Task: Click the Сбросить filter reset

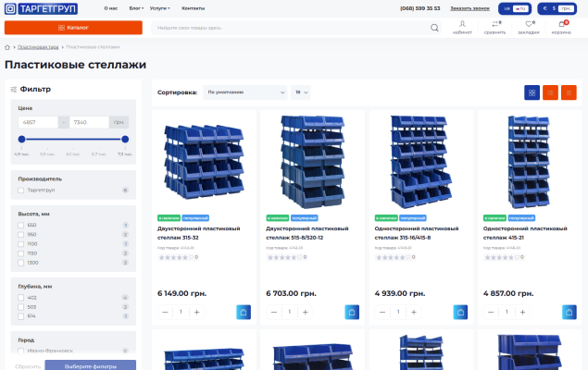Action: (28, 366)
